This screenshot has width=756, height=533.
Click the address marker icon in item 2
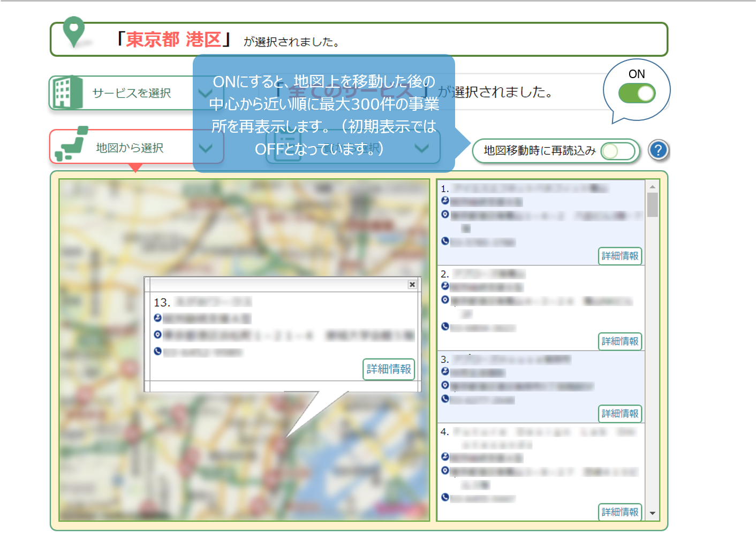pyautogui.click(x=445, y=300)
